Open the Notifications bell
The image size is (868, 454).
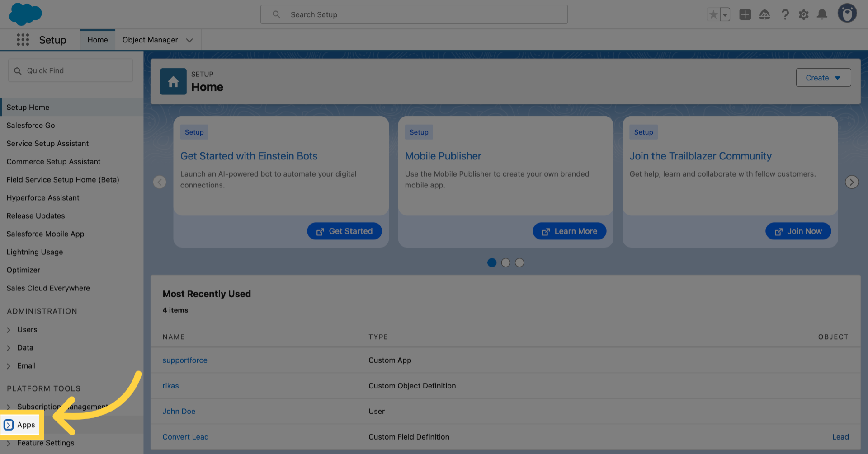[822, 14]
